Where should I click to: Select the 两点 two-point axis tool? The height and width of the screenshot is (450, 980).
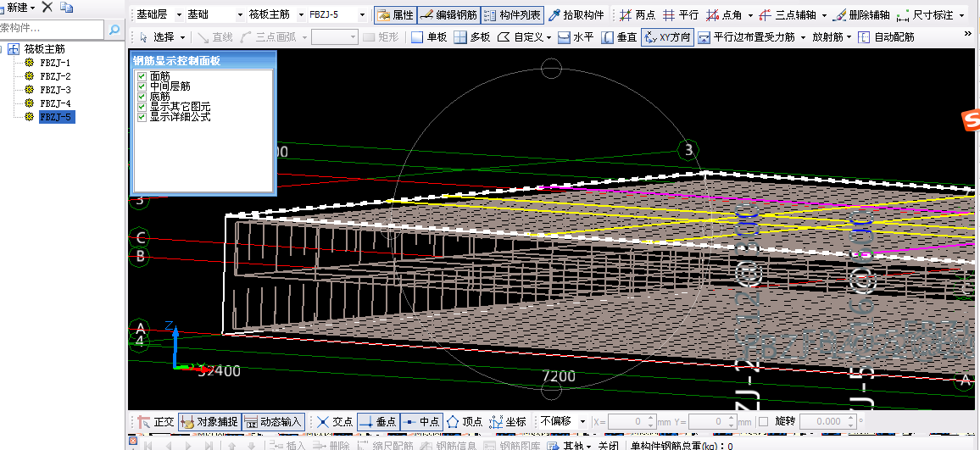pos(637,15)
